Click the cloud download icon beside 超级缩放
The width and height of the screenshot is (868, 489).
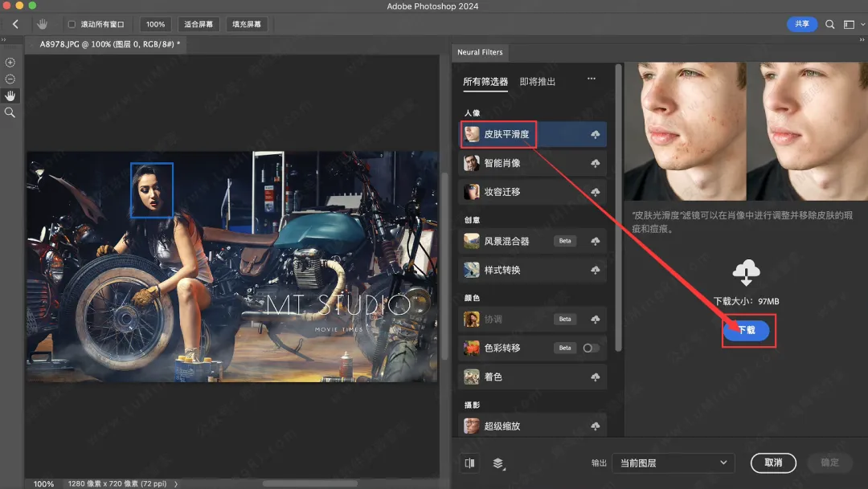pyautogui.click(x=596, y=425)
